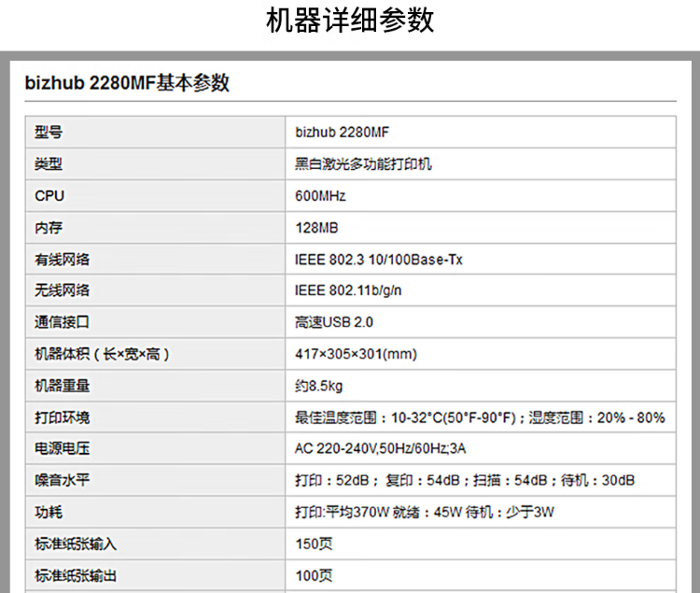Image resolution: width=700 pixels, height=593 pixels.
Task: Select the CPU label cell
Action: click(x=155, y=196)
